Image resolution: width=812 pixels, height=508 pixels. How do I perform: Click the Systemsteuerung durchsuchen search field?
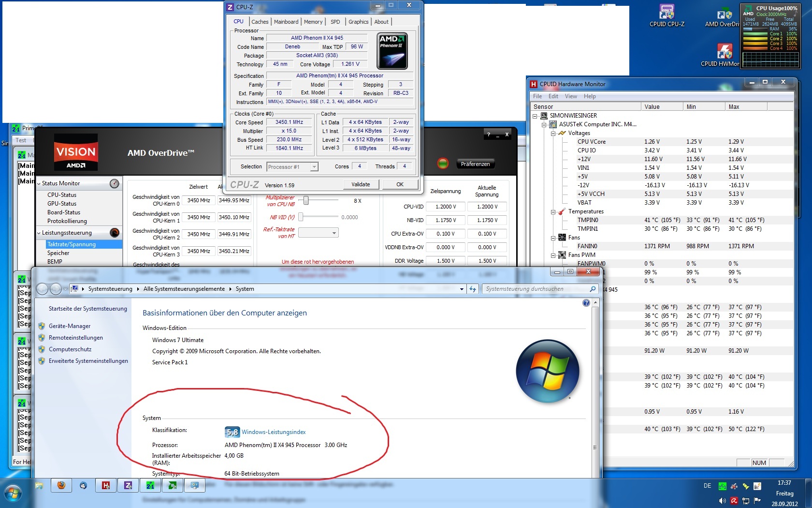click(x=540, y=289)
